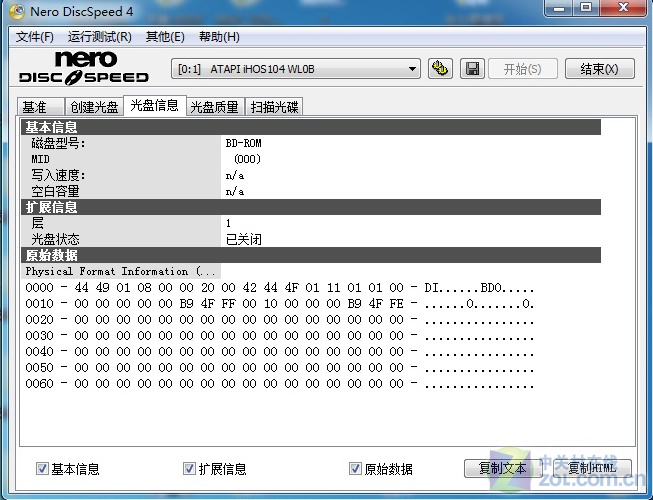
Task: Click the BD-ROM disc type value
Action: (x=244, y=143)
